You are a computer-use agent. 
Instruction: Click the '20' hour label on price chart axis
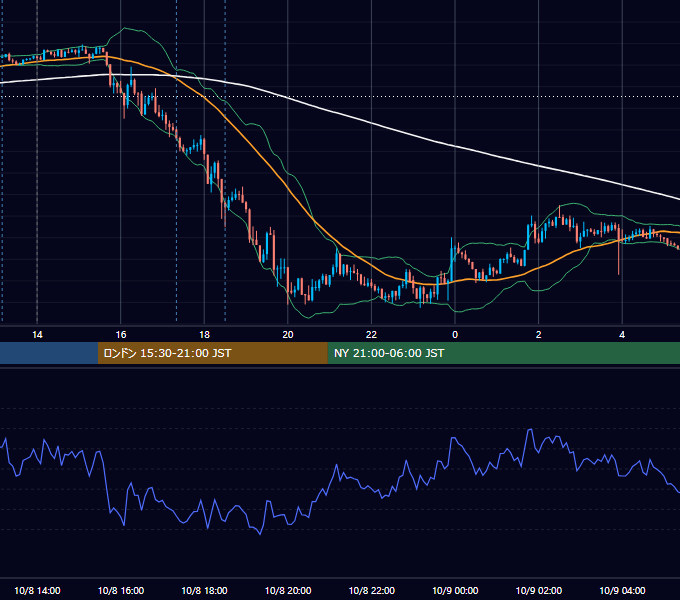pyautogui.click(x=288, y=335)
